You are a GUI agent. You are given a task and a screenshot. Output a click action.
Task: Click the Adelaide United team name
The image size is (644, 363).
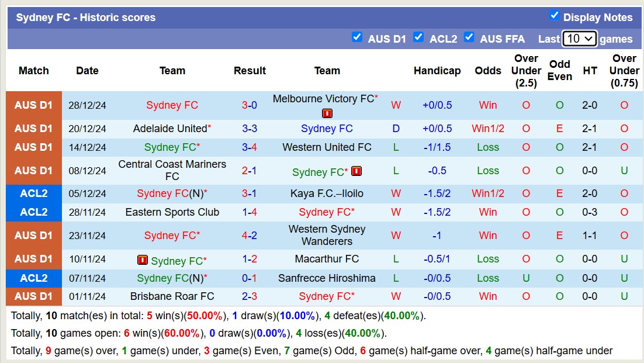pyautogui.click(x=168, y=128)
